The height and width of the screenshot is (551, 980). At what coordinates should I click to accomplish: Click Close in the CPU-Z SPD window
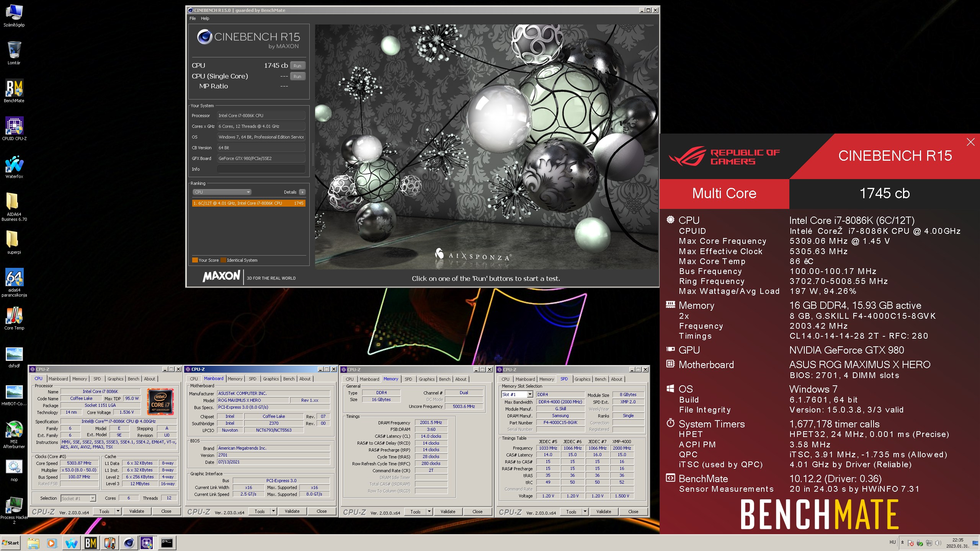point(633,512)
